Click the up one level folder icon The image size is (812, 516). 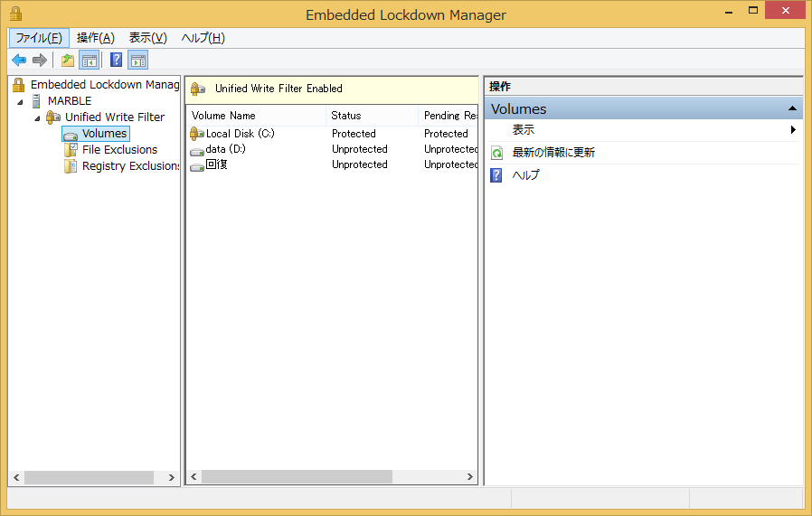click(x=68, y=60)
